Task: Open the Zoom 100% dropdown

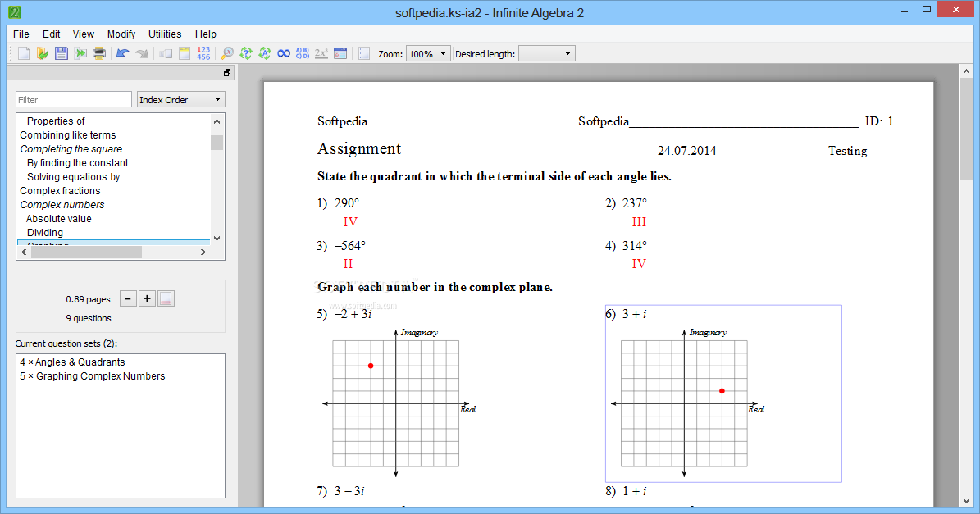Action: coord(428,54)
